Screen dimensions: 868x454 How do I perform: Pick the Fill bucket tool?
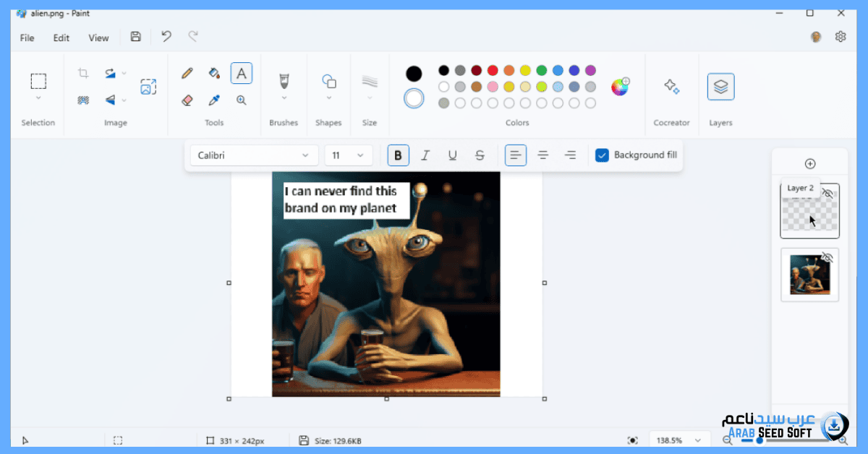[x=214, y=73]
